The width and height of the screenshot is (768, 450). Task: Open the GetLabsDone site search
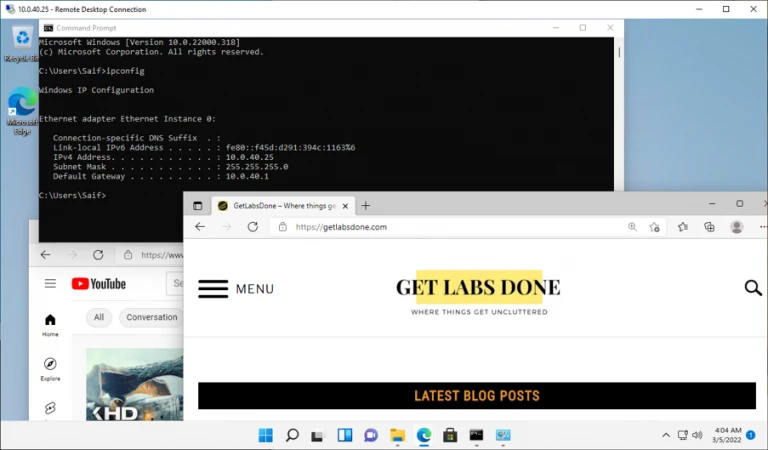tap(753, 288)
